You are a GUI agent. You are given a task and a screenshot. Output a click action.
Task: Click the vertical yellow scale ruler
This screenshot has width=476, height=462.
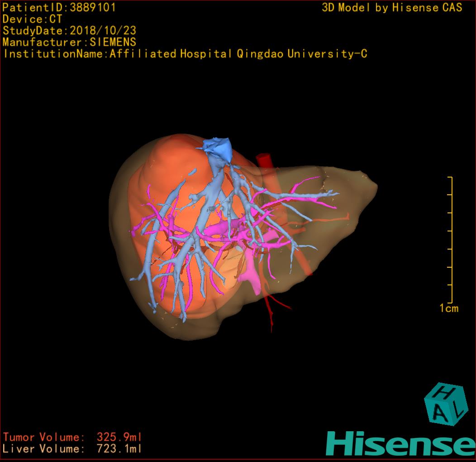click(x=451, y=240)
